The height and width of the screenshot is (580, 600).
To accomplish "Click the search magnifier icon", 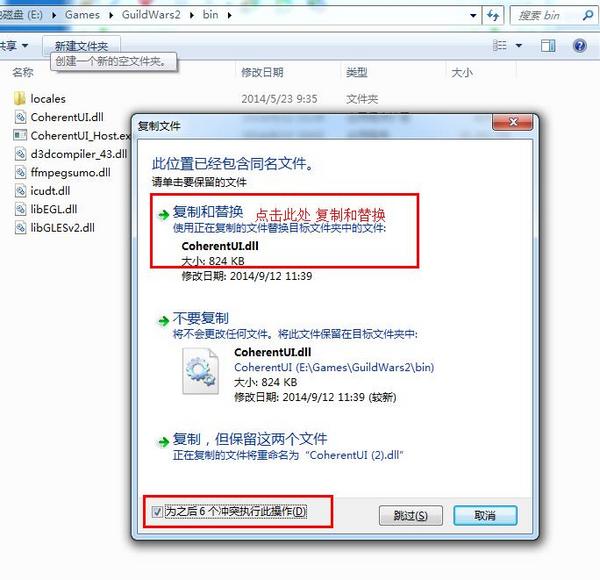I will 587,15.
